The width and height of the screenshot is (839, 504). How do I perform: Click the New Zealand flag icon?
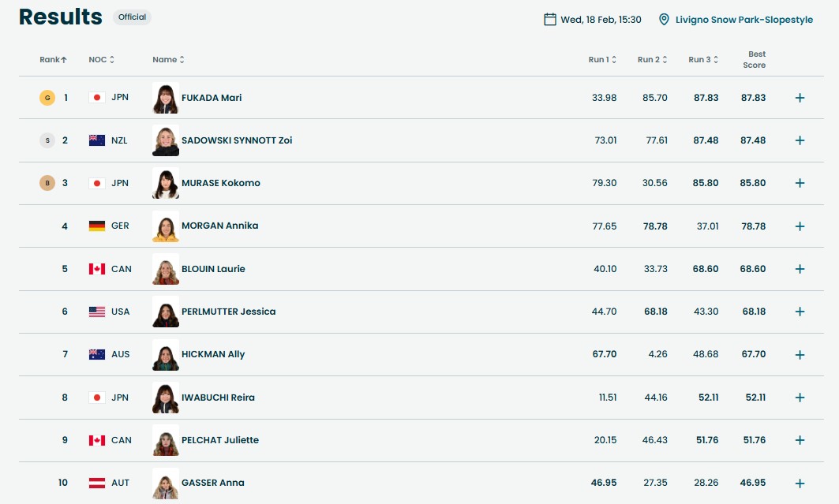(97, 140)
